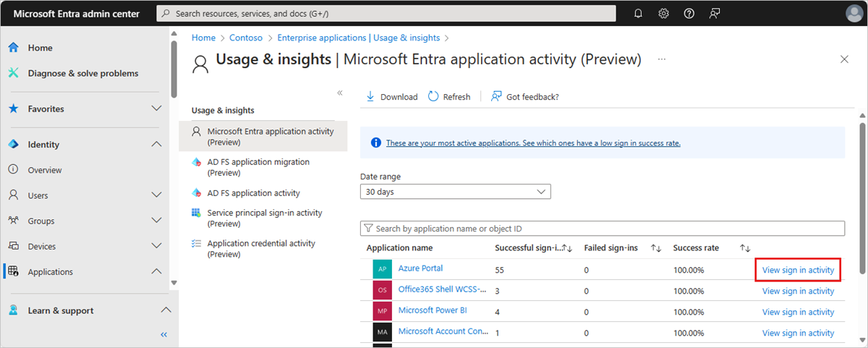Open the Microsoft Power BI application link
Image resolution: width=868 pixels, height=348 pixels.
[x=433, y=311]
